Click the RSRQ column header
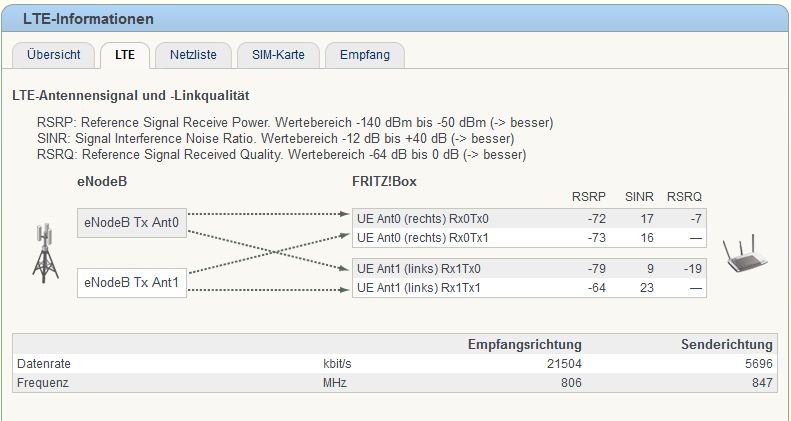 (684, 197)
